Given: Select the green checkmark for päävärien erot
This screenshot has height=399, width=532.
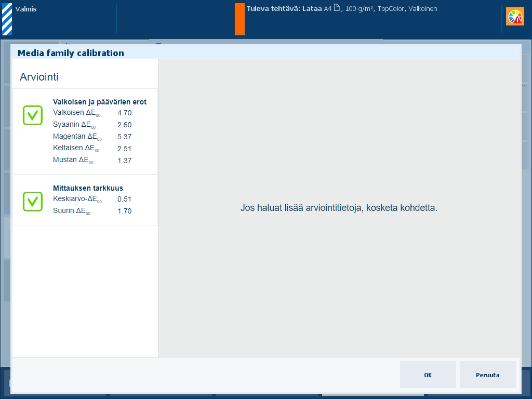Looking at the screenshot, I should (x=32, y=115).
